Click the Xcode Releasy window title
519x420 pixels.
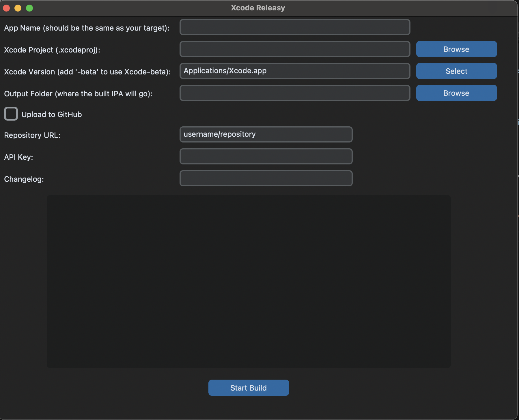click(258, 8)
